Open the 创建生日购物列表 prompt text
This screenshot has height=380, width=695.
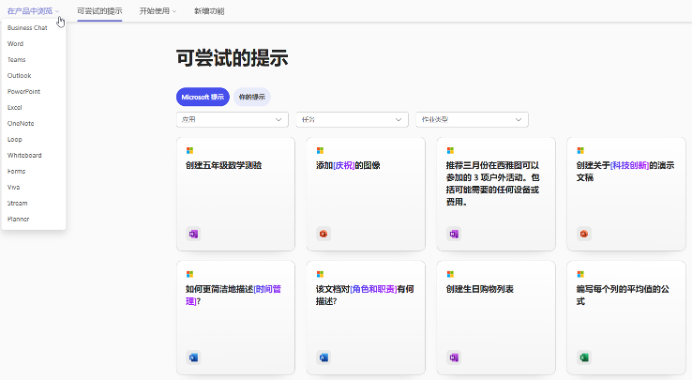click(480, 289)
